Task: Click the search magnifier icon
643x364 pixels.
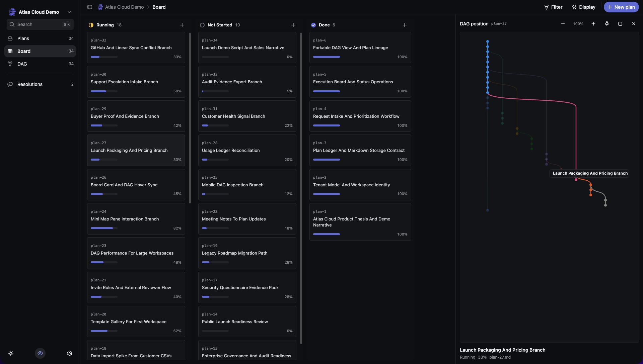Action: coord(12,24)
